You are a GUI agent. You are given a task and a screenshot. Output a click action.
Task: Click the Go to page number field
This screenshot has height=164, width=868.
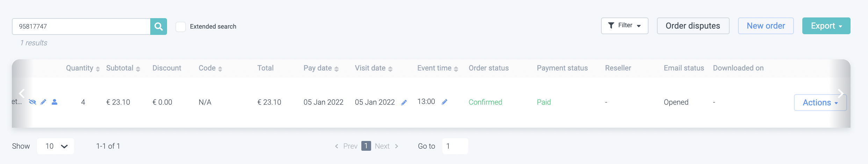coord(455,146)
